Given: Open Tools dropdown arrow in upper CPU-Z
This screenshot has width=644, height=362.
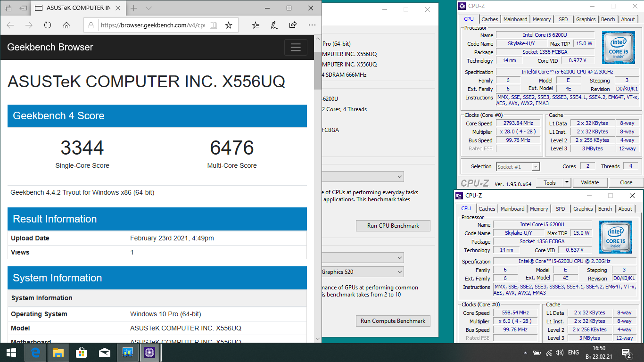Looking at the screenshot, I should 567,182.
